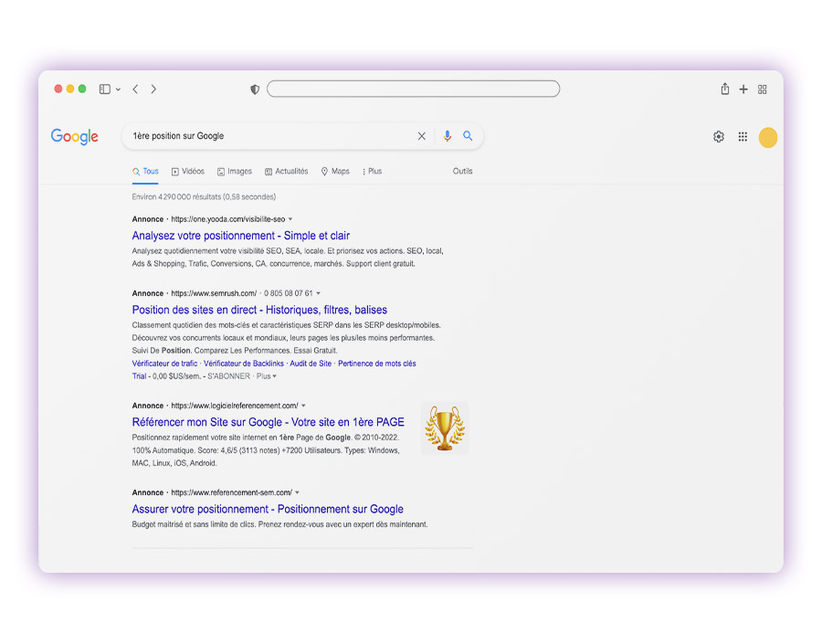
Task: Follow the Vérificateur de Backlinks sitelink
Action: pos(244,364)
